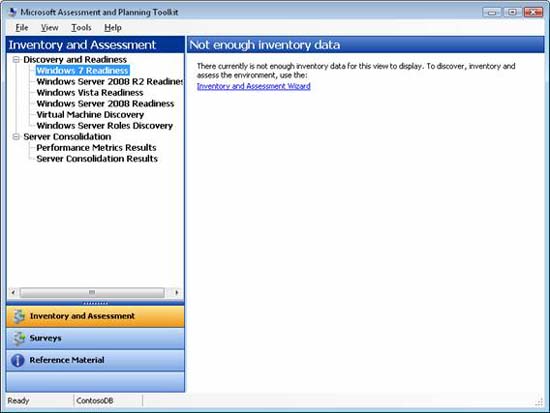Open the View menu

pyautogui.click(x=49, y=28)
